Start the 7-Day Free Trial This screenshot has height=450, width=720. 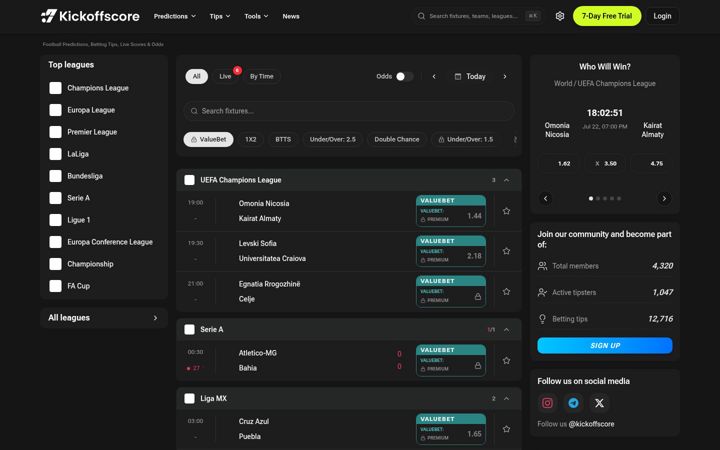607,16
